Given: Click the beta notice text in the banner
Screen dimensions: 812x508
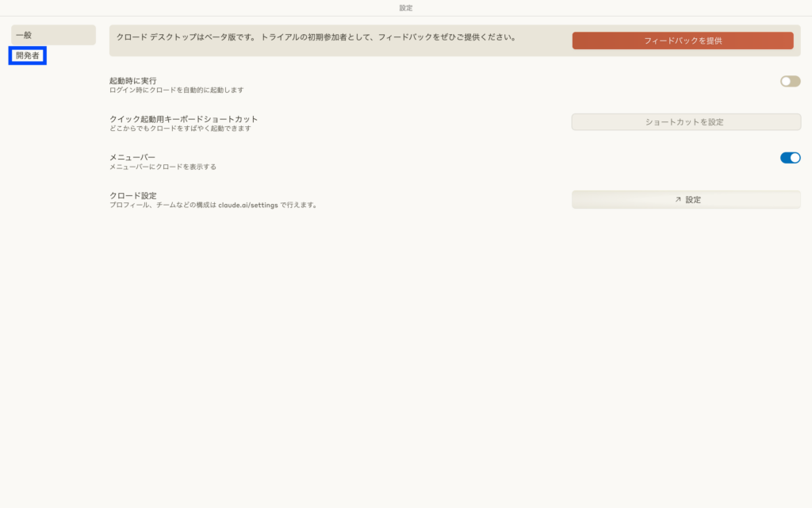Looking at the screenshot, I should pyautogui.click(x=316, y=37).
